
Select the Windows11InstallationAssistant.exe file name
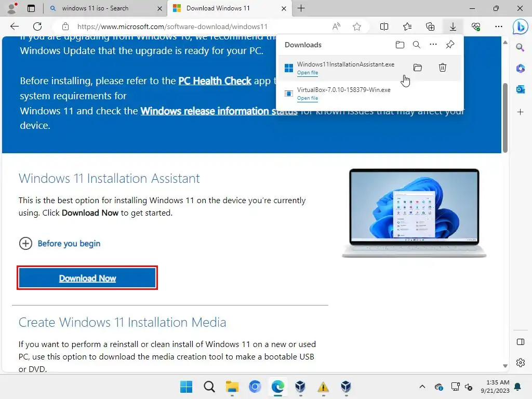pos(345,64)
